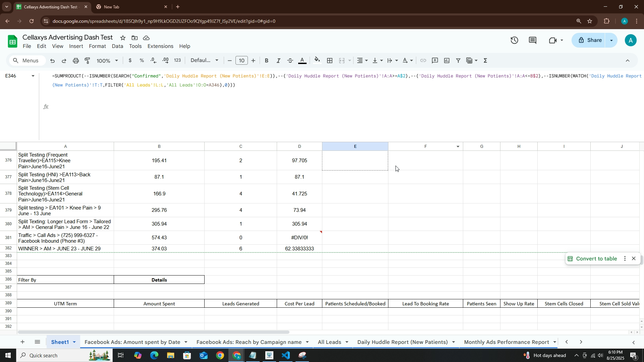The height and width of the screenshot is (362, 644).
Task: Open the fill color picker
Action: tap(317, 61)
